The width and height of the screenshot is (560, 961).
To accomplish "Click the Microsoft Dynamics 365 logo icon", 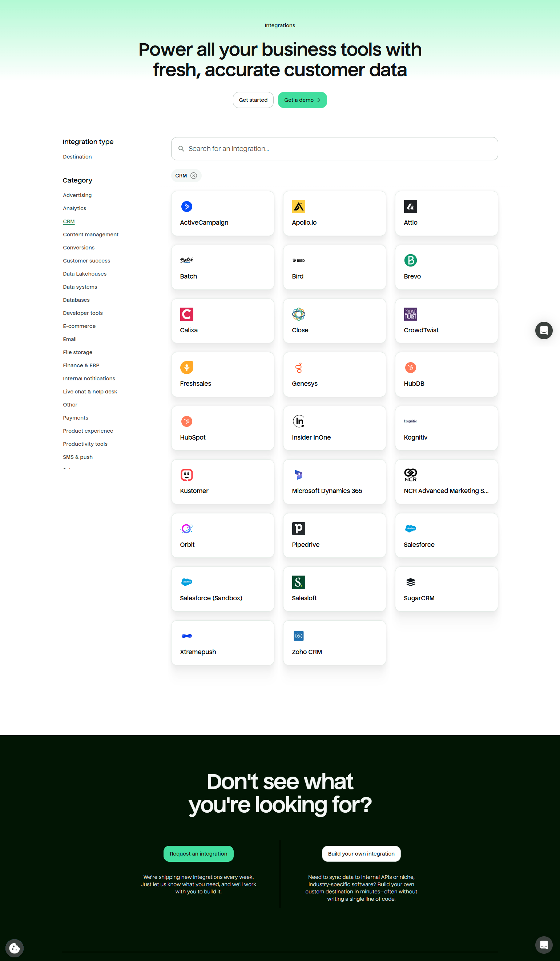I will (x=298, y=475).
